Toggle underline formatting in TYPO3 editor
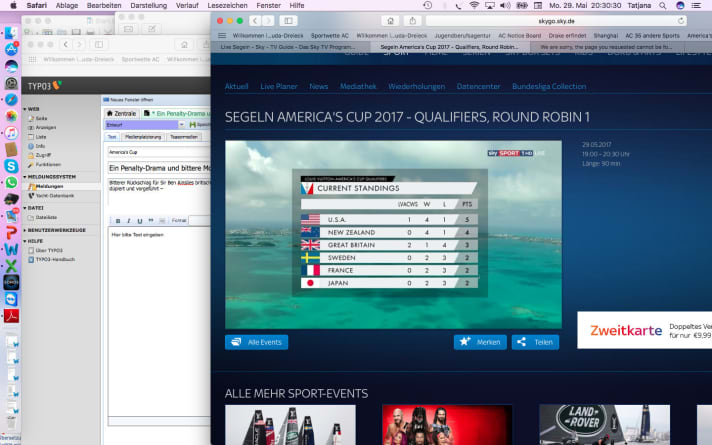The image size is (712, 445). click(x=140, y=221)
